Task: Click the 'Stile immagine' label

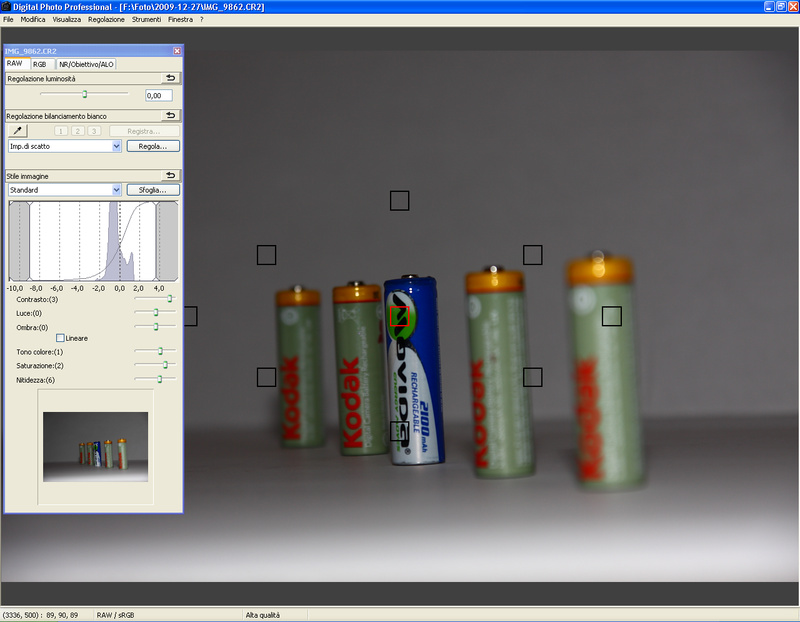Action: (28, 176)
